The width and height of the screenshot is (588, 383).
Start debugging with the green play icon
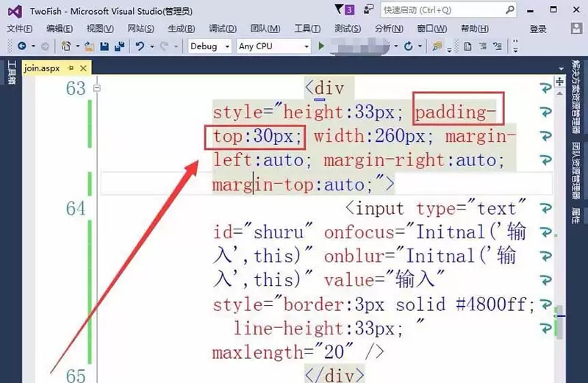coord(321,46)
